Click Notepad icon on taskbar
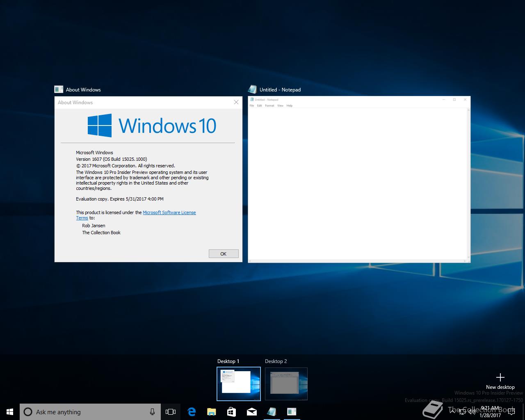Viewport: 525px width, 420px height. (272, 412)
